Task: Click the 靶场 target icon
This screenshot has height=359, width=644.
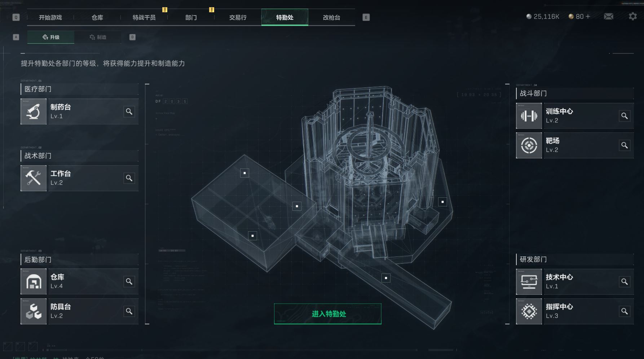Action: click(529, 145)
